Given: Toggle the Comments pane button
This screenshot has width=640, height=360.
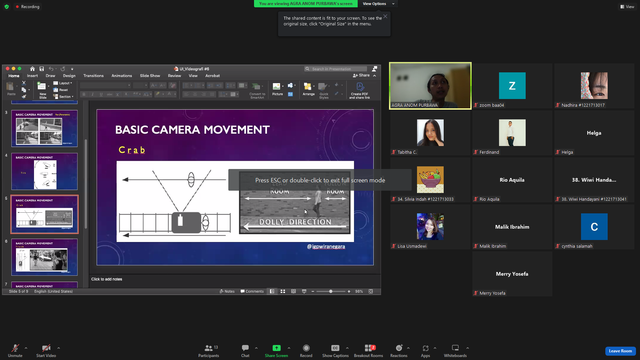Looking at the screenshot, I should [252, 291].
